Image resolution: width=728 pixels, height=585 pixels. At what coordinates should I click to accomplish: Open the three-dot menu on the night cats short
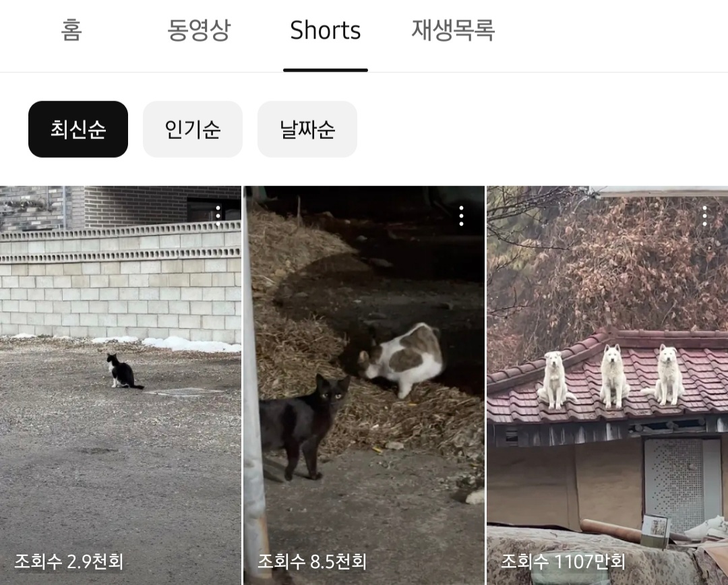(461, 216)
